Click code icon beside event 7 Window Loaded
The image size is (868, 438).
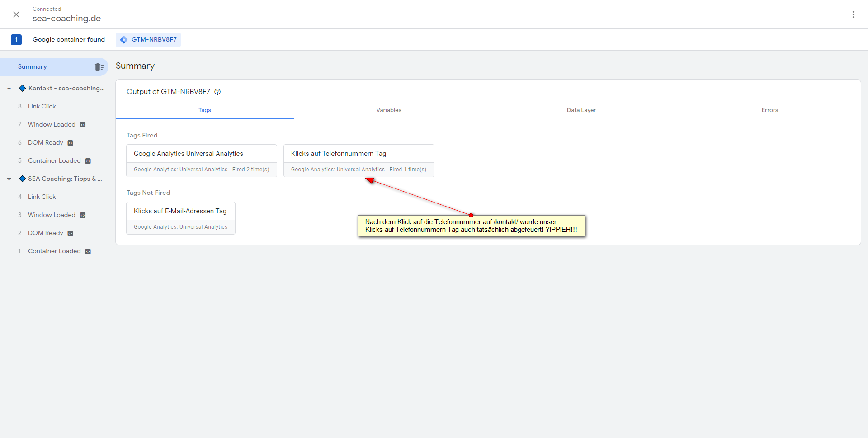(x=83, y=125)
